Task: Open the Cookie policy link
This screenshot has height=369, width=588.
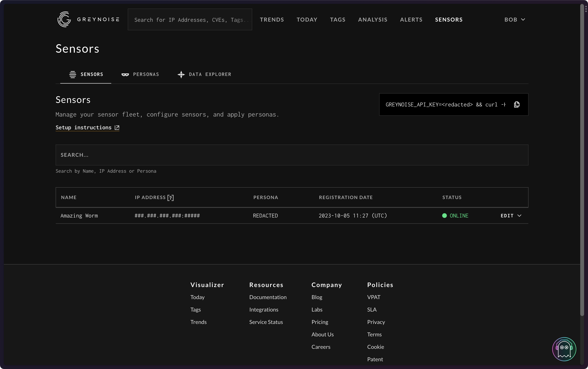Action: click(375, 347)
